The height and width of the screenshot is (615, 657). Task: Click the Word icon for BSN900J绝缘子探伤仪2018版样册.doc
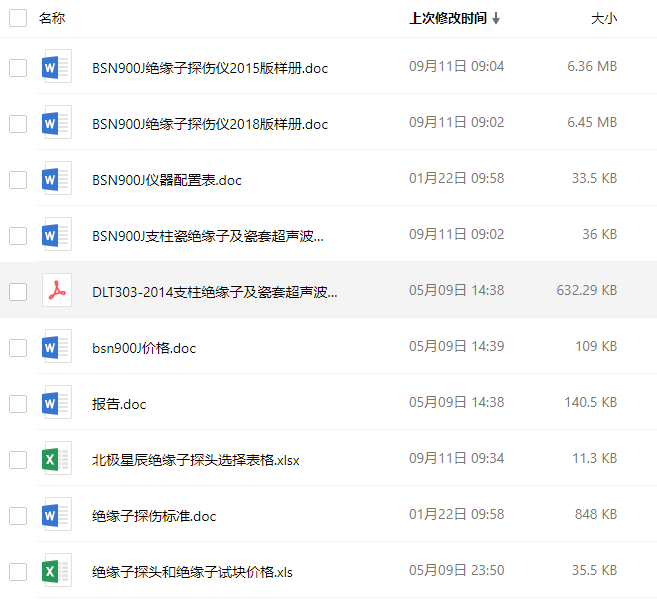pos(57,122)
